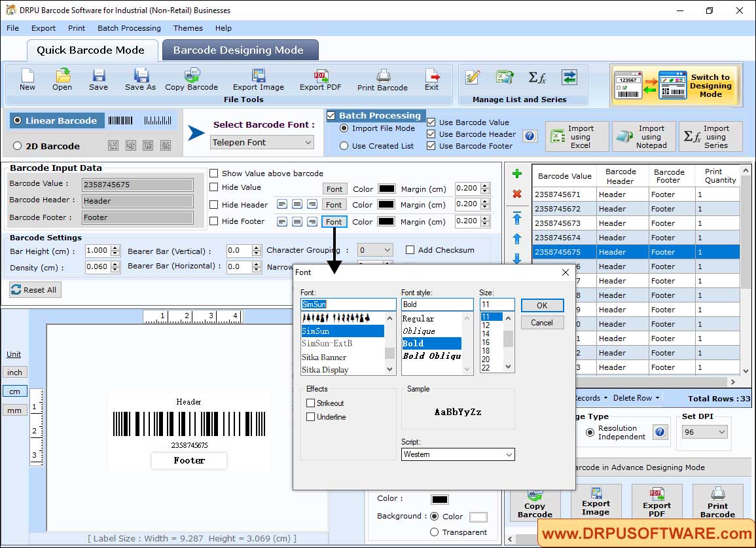Click the pencil edit list icon in Manage List
Viewport: 756px width, 548px height.
[x=473, y=77]
